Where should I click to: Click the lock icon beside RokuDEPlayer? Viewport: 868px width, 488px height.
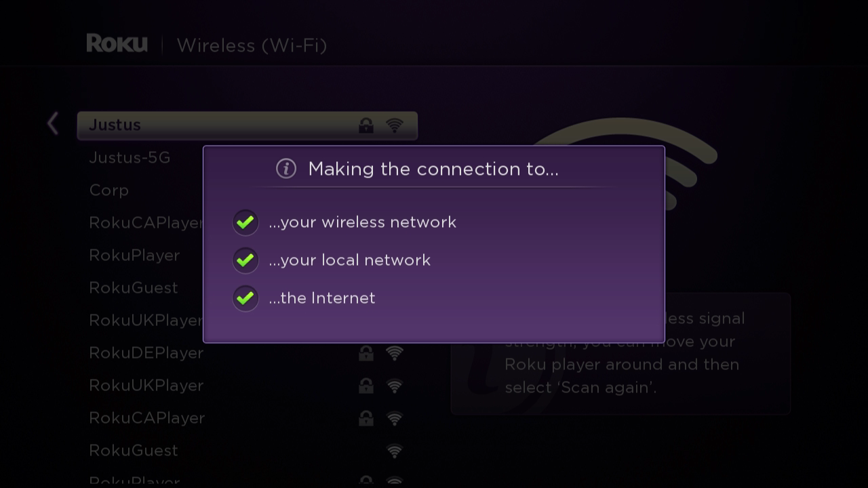[366, 352]
